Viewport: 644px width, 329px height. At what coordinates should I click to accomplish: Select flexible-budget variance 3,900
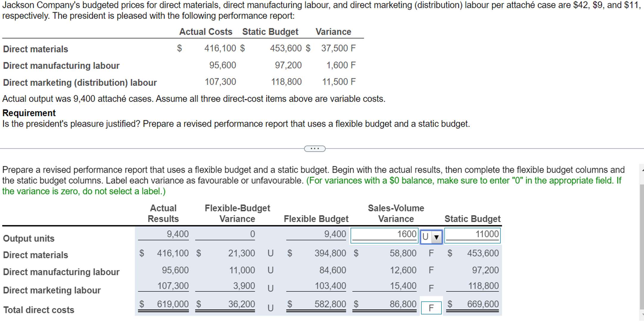pyautogui.click(x=244, y=286)
